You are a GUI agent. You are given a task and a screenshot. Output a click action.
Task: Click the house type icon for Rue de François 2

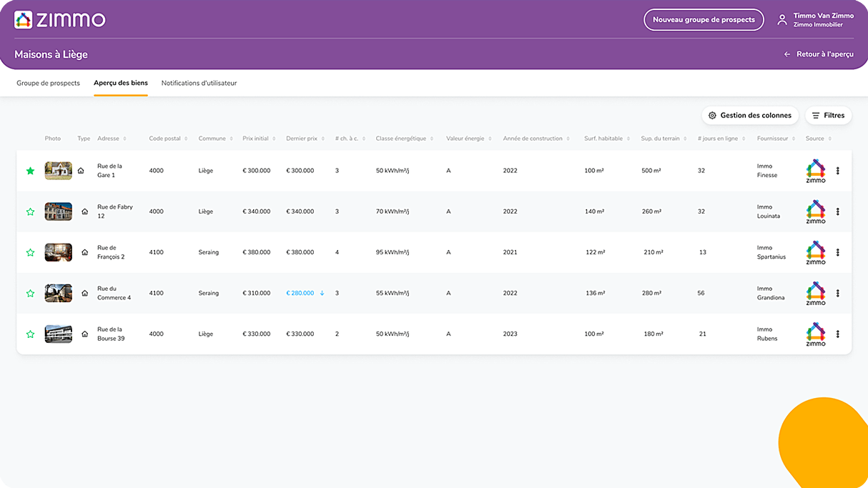85,252
